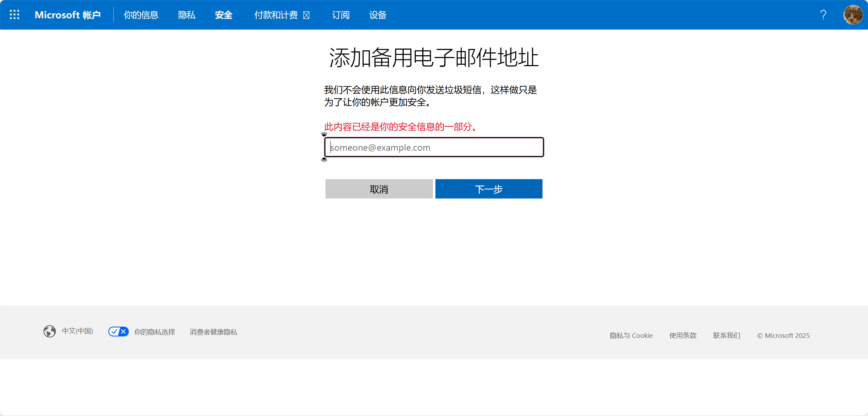Open the 你的信息 tab
868x416 pixels.
click(141, 15)
